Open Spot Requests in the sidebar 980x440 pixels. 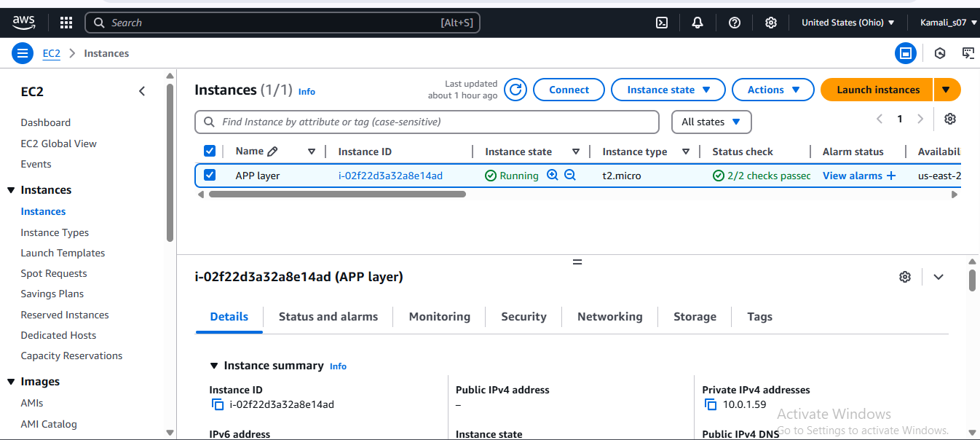54,273
